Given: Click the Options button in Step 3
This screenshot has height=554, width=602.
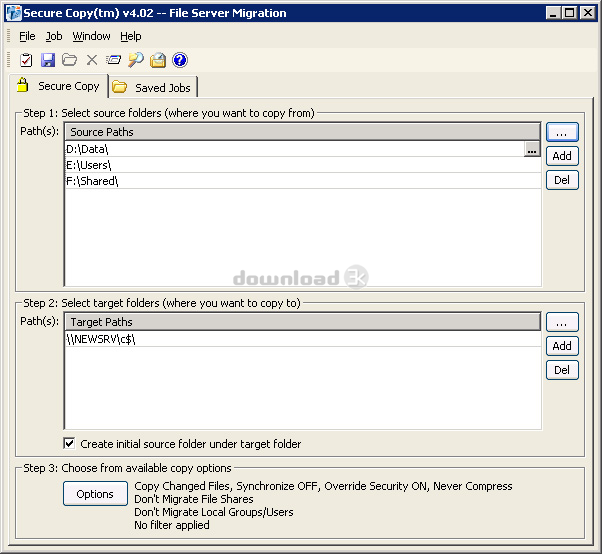Looking at the screenshot, I should coord(95,494).
